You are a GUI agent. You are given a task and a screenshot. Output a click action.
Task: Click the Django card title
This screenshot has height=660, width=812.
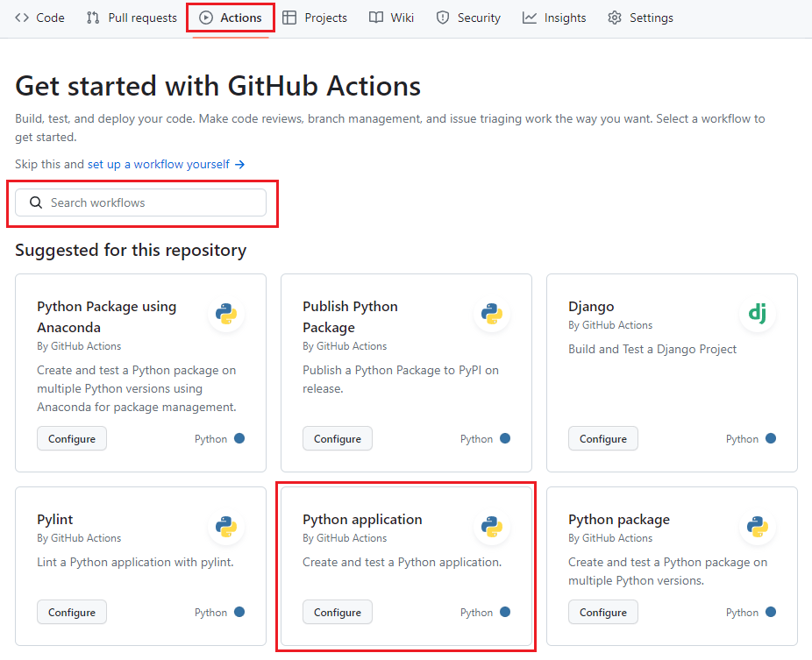click(591, 307)
